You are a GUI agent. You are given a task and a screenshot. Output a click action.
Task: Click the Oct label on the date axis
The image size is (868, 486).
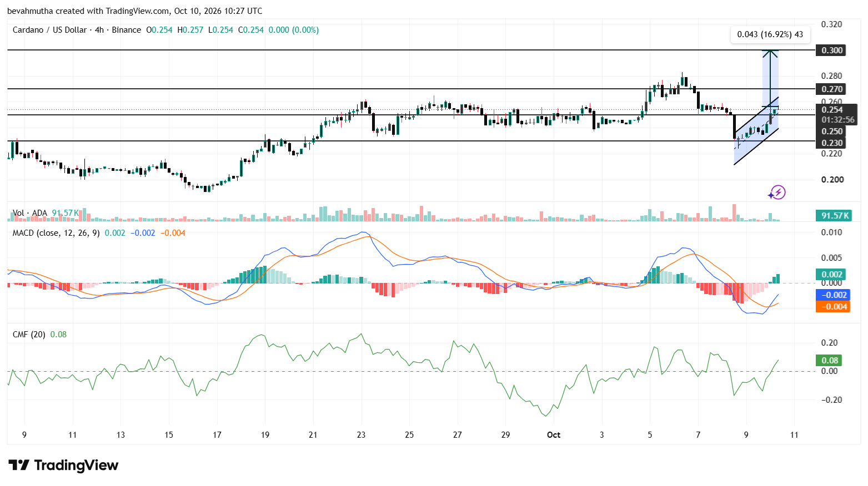[554, 435]
